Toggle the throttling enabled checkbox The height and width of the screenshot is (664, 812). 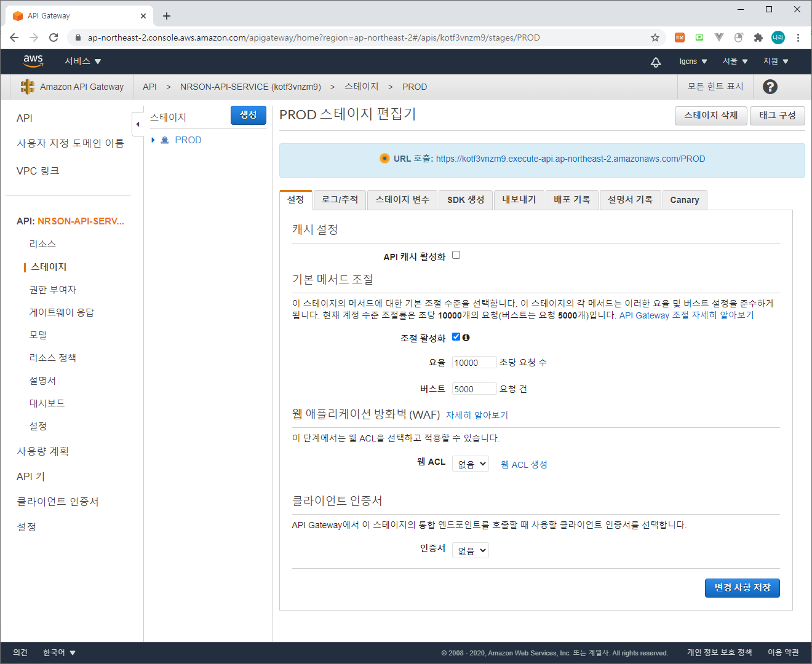click(x=456, y=337)
